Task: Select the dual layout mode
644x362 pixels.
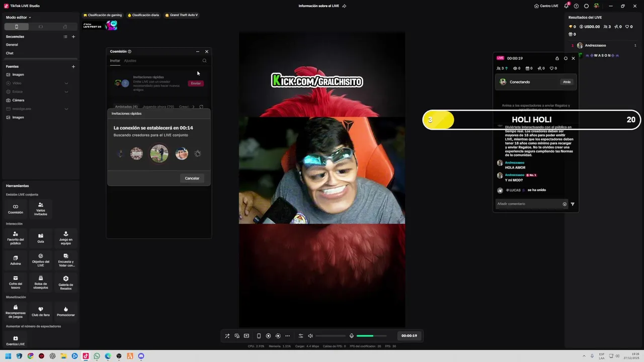Action: 65,27
